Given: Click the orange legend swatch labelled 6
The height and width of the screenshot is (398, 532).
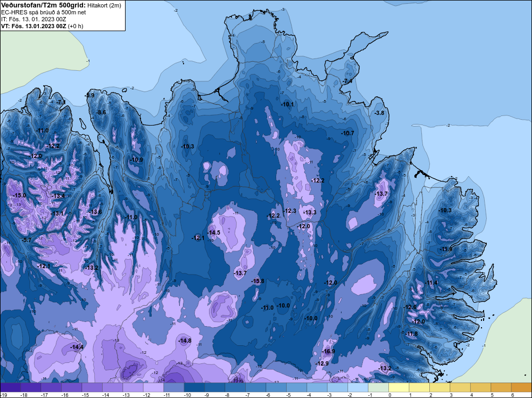Looking at the screenshot, I should tap(521, 387).
